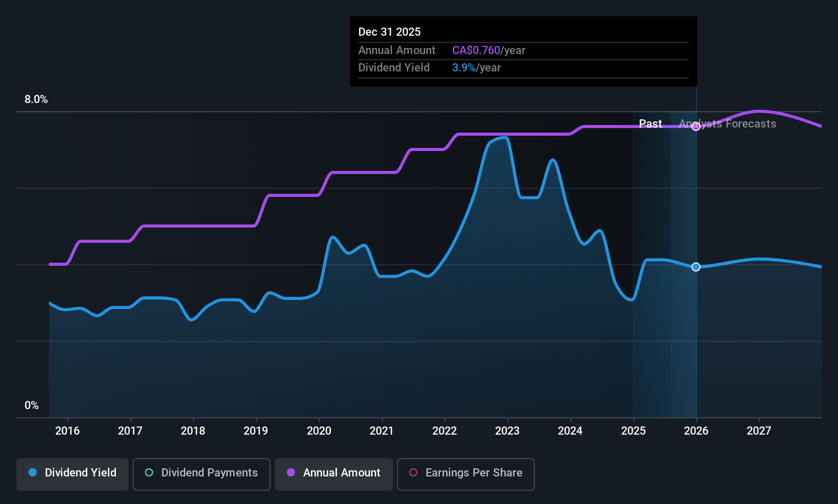Click the 2017 x-axis label

[130, 431]
